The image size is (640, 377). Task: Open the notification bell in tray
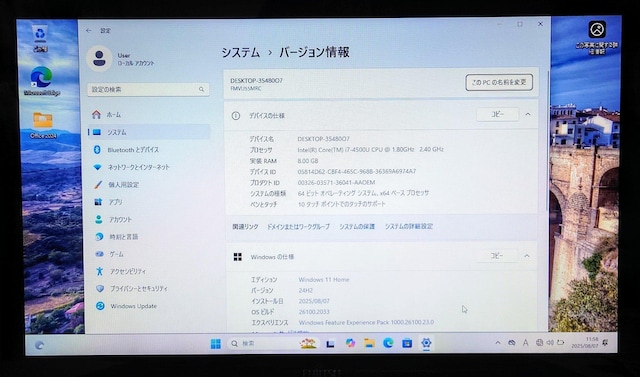pos(605,343)
